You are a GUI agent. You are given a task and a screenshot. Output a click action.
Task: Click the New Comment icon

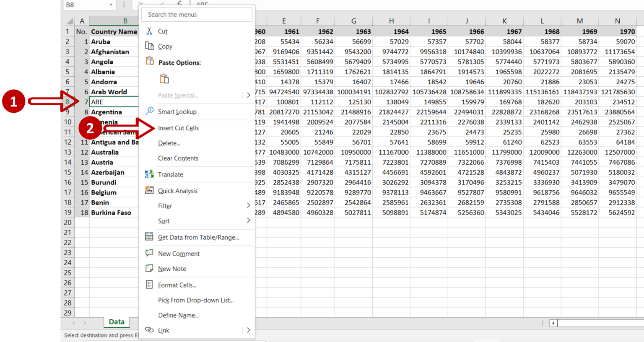[x=149, y=253]
